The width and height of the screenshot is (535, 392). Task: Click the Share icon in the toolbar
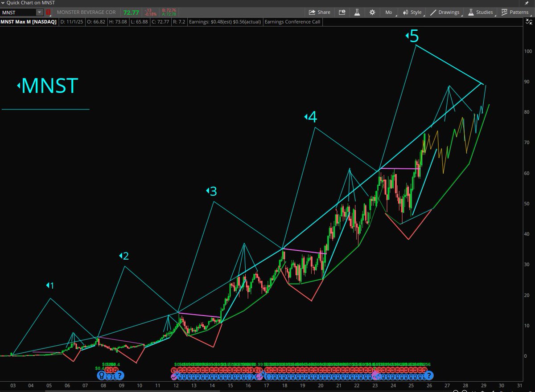click(312, 12)
